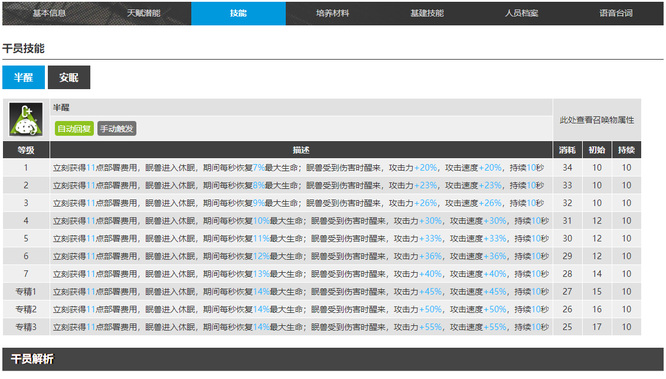Open the 此处查看召唤物属性 link

pyautogui.click(x=597, y=120)
